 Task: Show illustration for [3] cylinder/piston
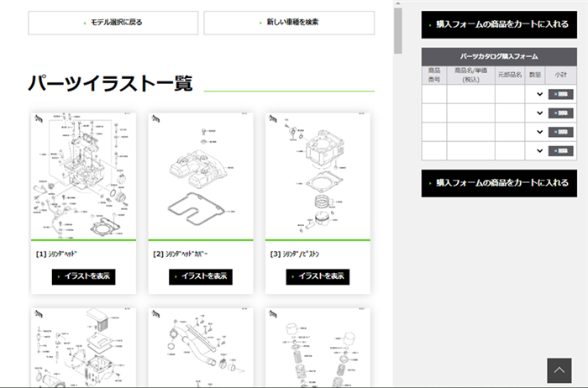click(318, 276)
